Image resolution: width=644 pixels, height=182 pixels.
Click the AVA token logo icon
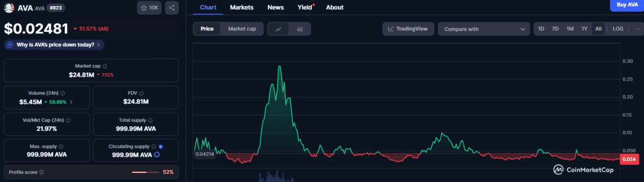[9, 8]
